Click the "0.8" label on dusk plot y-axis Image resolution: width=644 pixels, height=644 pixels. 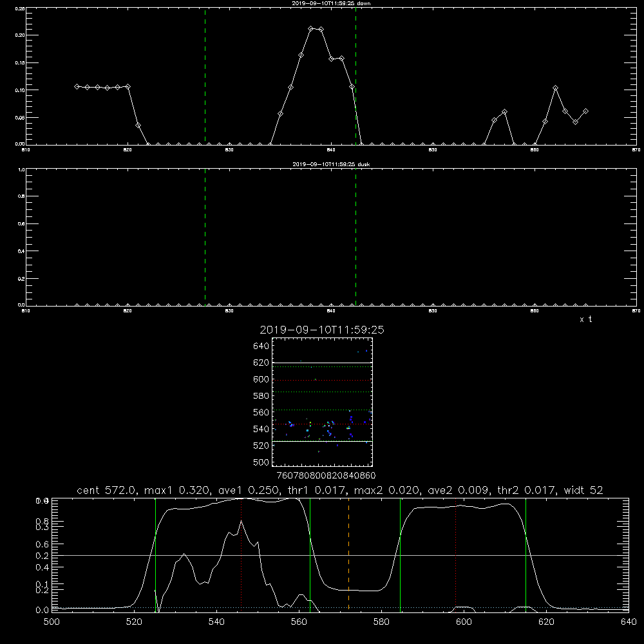[21, 196]
